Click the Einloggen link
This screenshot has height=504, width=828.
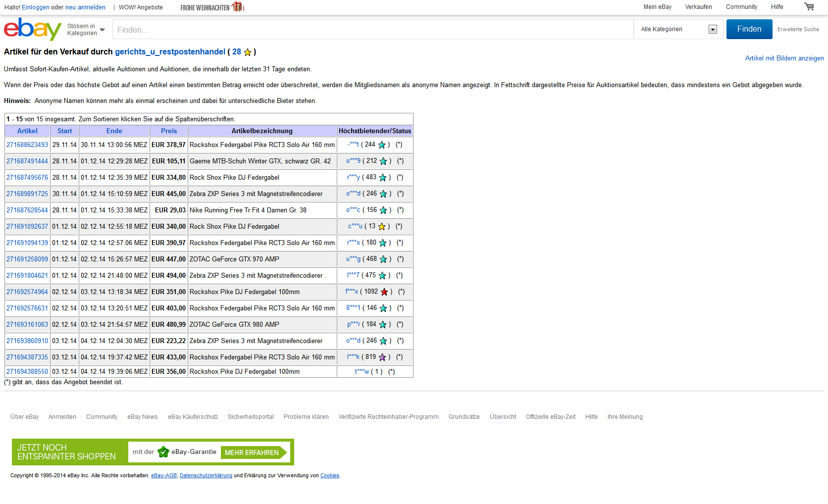click(x=36, y=7)
